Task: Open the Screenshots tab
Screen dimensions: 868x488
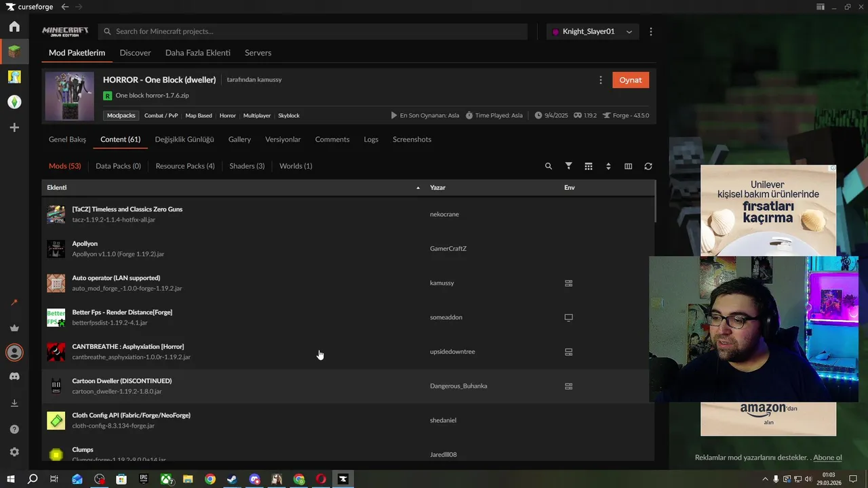Action: click(412, 140)
